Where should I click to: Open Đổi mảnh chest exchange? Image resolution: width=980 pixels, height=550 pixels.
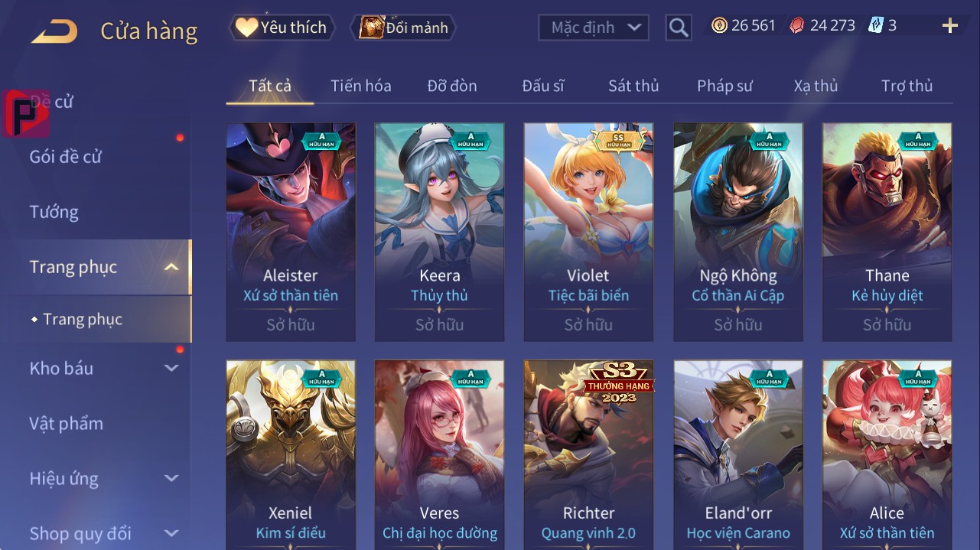[x=403, y=28]
